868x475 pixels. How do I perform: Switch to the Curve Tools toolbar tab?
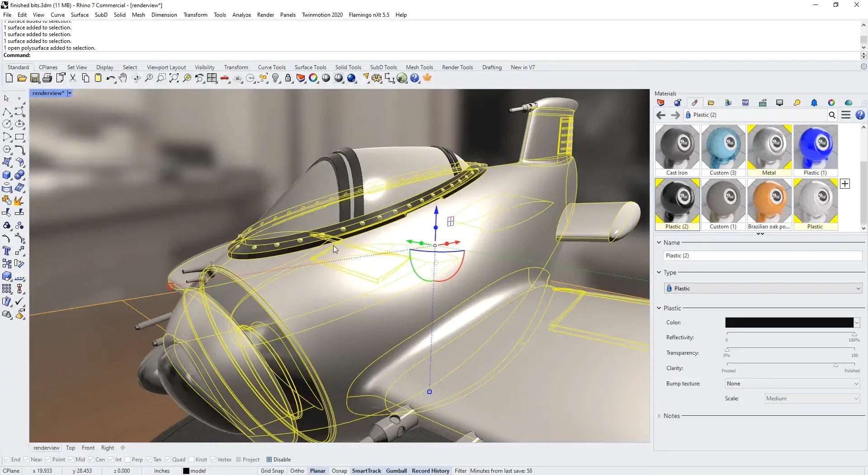pyautogui.click(x=272, y=67)
